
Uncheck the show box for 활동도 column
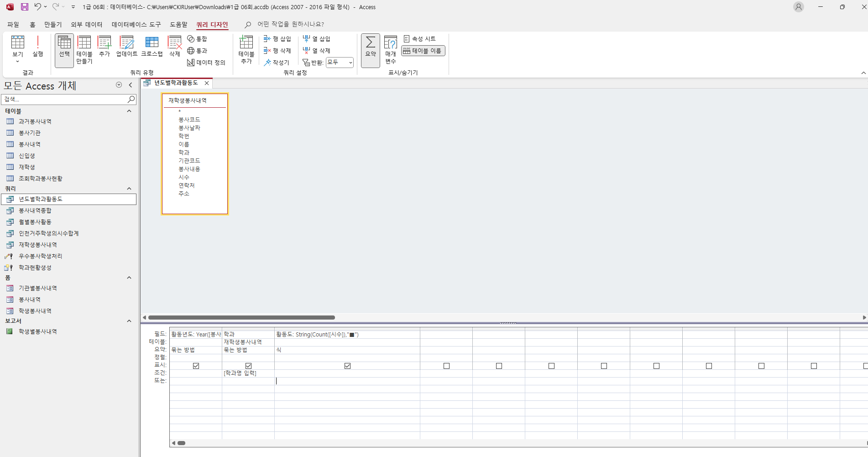tap(347, 366)
